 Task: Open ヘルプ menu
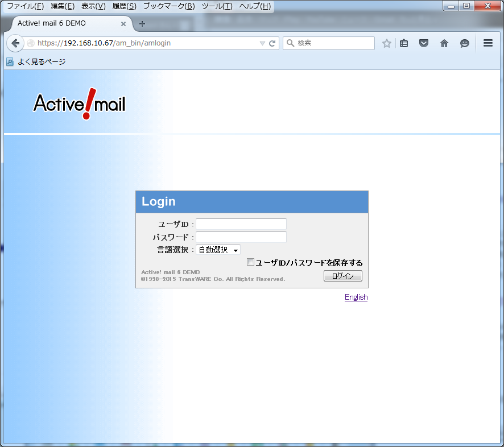[x=255, y=6]
